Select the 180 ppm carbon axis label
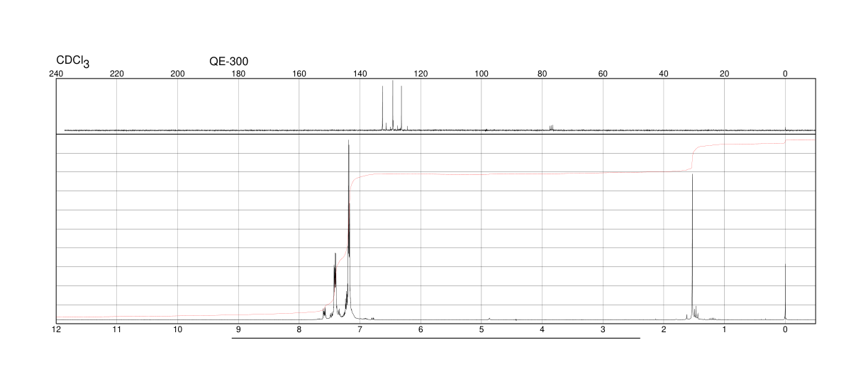 238,74
